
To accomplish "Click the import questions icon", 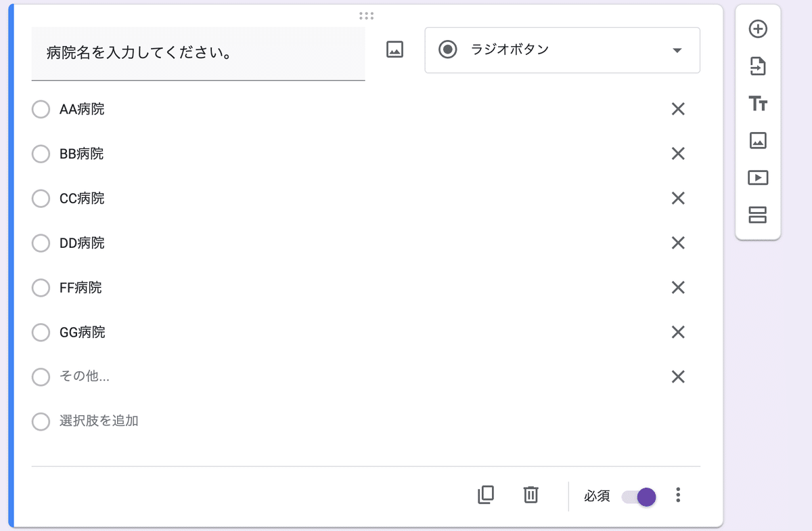I will tap(758, 66).
